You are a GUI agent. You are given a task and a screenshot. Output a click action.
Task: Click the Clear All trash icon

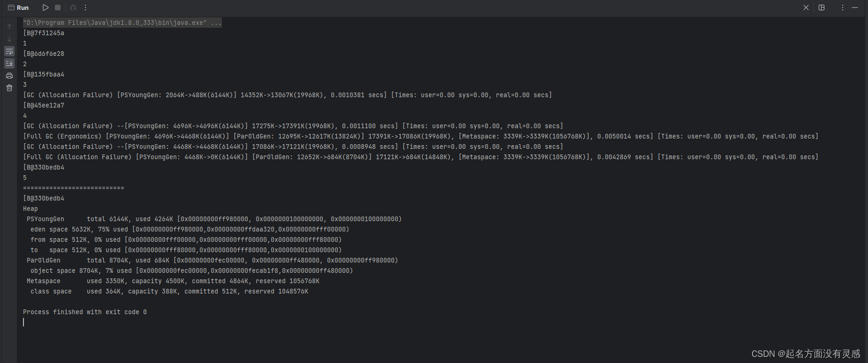9,88
